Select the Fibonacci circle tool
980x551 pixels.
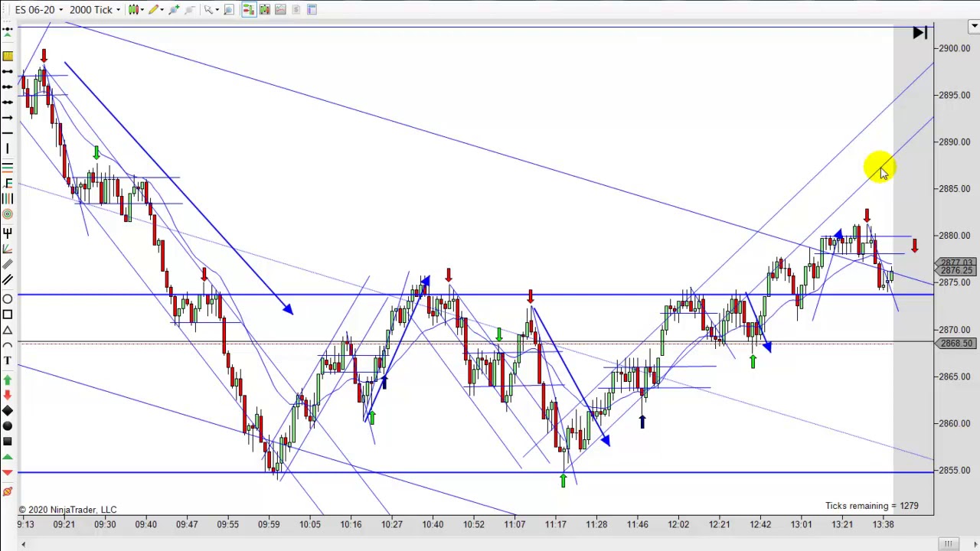tap(8, 214)
